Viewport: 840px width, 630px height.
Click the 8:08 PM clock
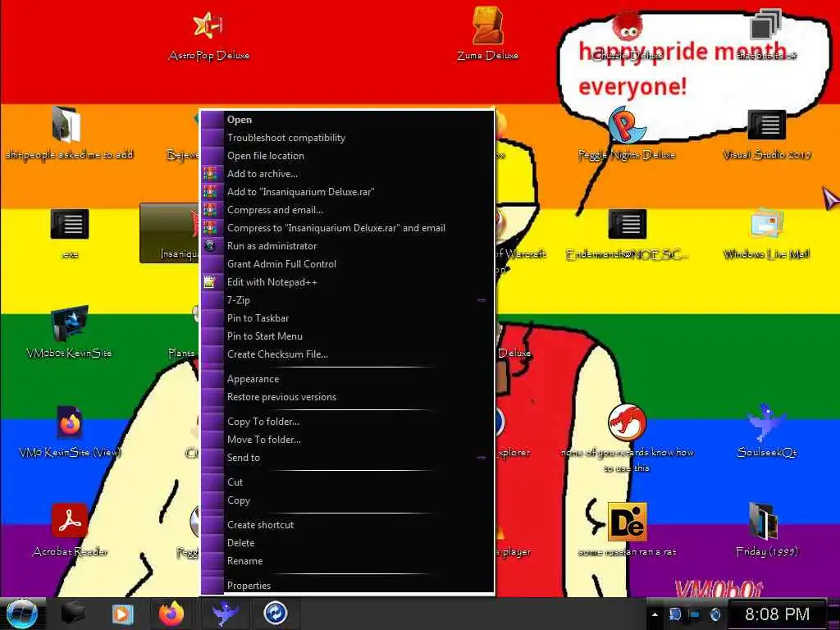pos(777,614)
